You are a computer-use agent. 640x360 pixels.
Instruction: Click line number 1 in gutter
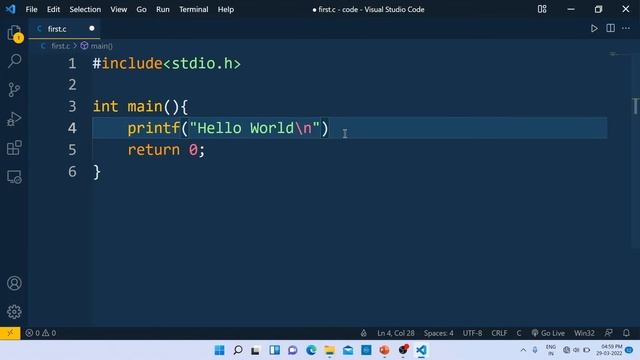tap(72, 63)
